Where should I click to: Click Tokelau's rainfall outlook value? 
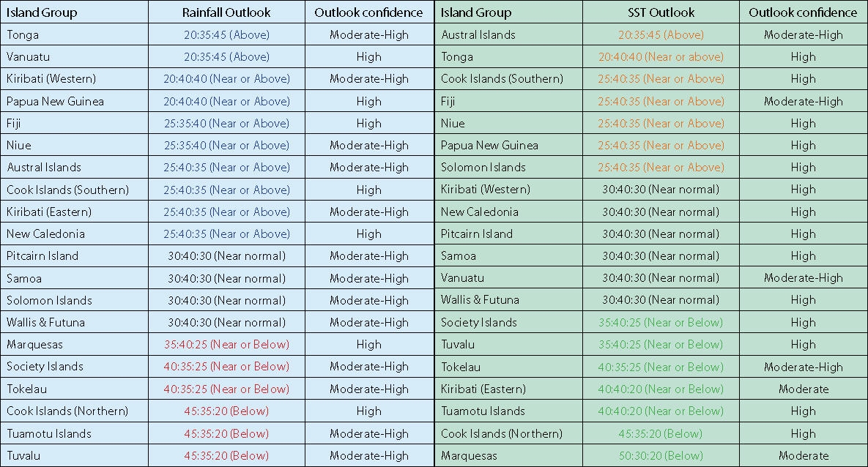226,389
